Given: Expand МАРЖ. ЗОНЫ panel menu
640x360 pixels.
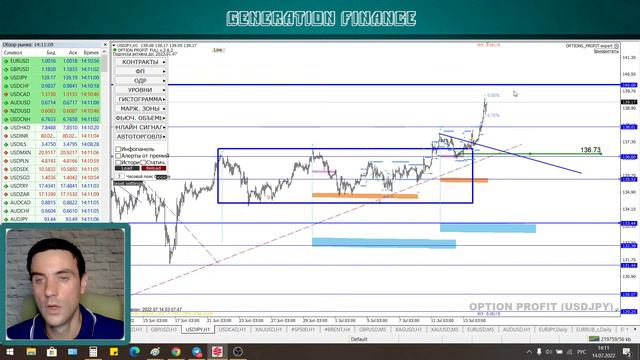Looking at the screenshot, I should tap(141, 109).
